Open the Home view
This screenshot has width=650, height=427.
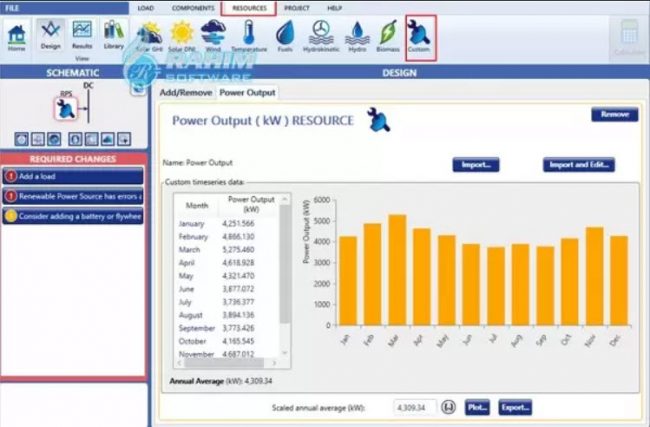16,34
